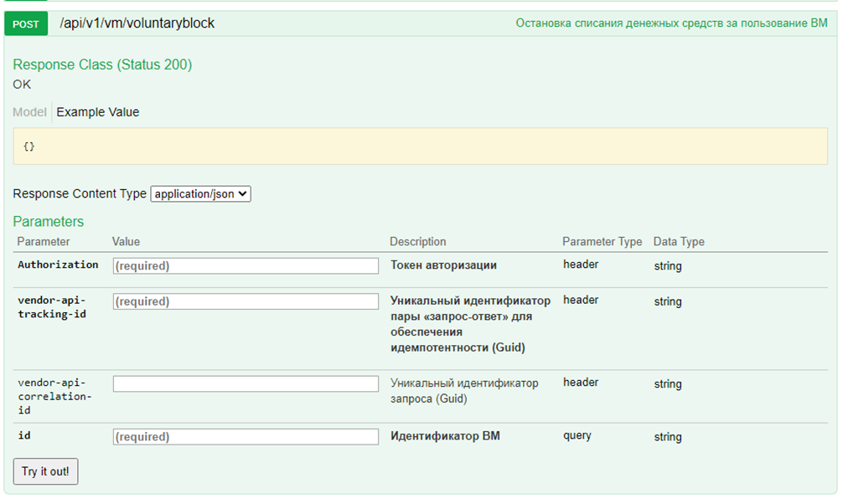
Task: Select the Response Class (Status 200) heading
Action: click(102, 64)
